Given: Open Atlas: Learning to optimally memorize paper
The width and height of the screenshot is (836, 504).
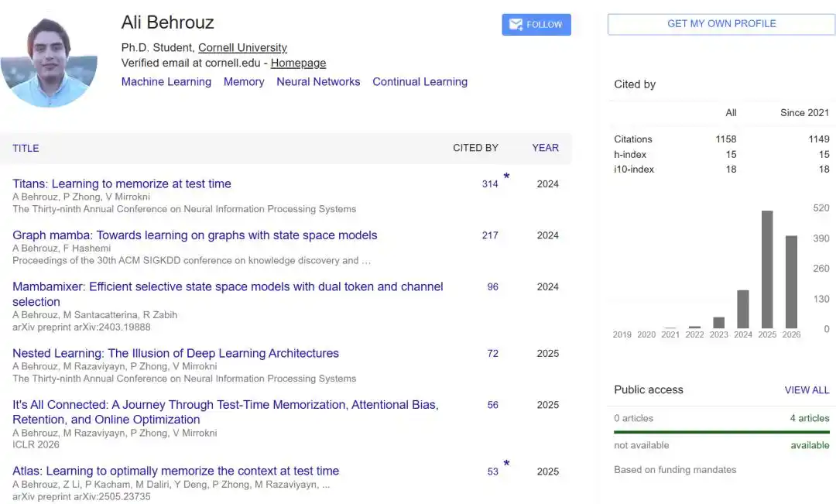Looking at the screenshot, I should tap(176, 471).
